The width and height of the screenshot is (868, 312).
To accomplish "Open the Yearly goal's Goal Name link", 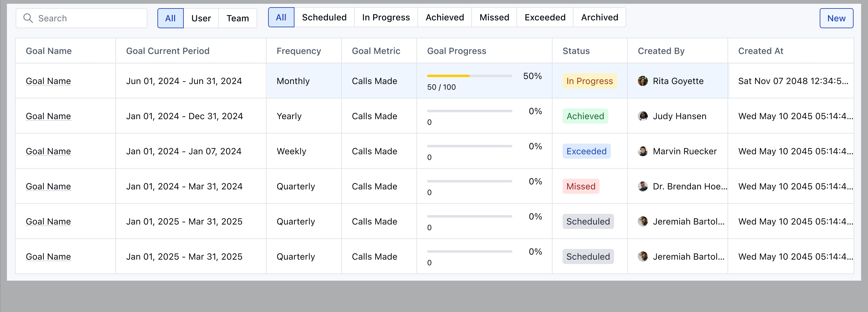I will 48,116.
